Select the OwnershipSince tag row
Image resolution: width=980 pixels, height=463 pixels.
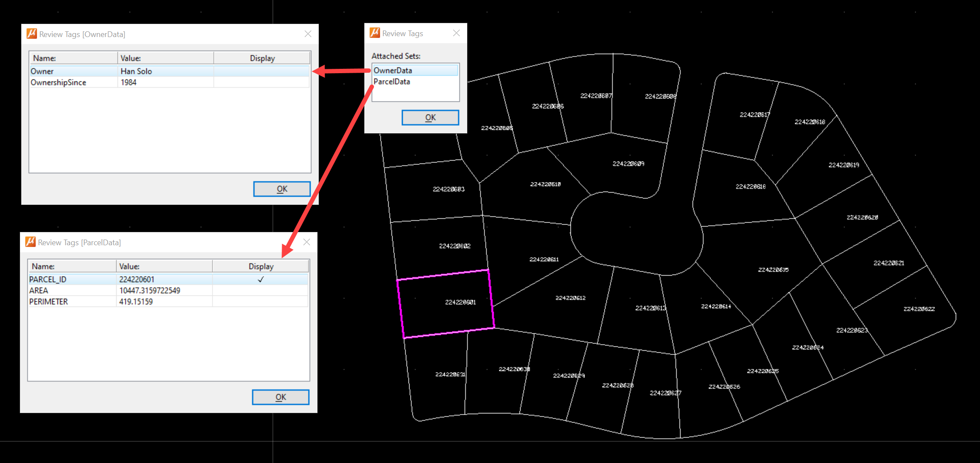pos(58,82)
